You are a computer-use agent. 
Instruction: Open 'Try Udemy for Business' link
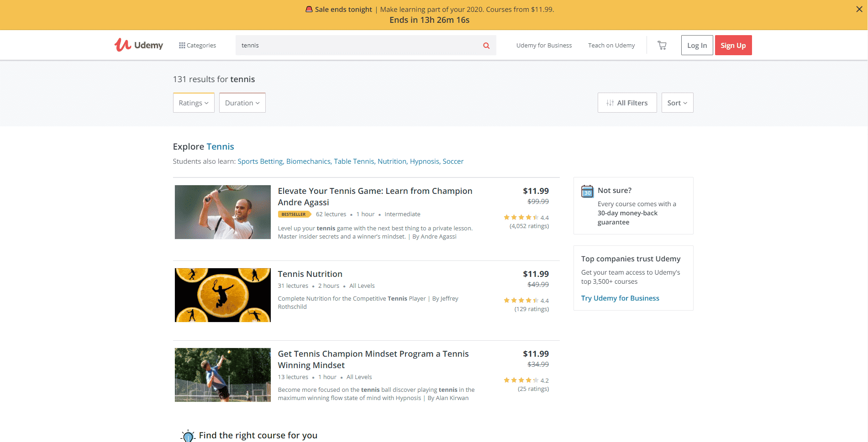[620, 298]
